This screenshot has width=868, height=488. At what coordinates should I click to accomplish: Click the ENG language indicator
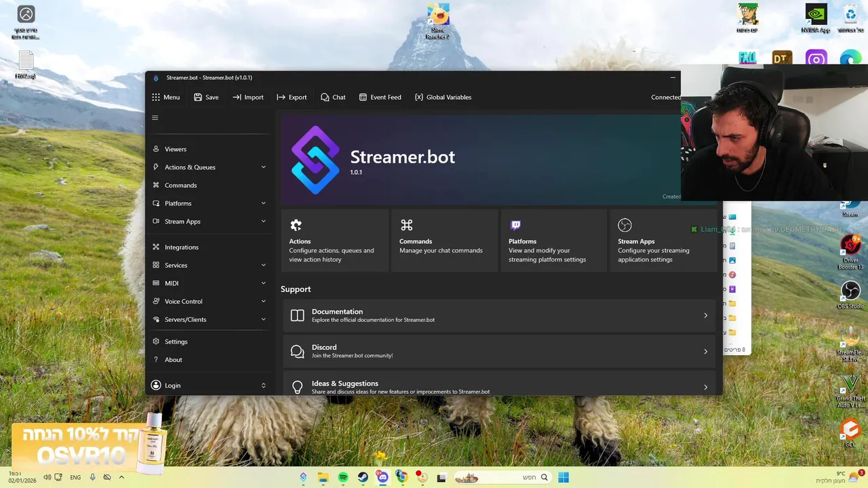coord(75,477)
